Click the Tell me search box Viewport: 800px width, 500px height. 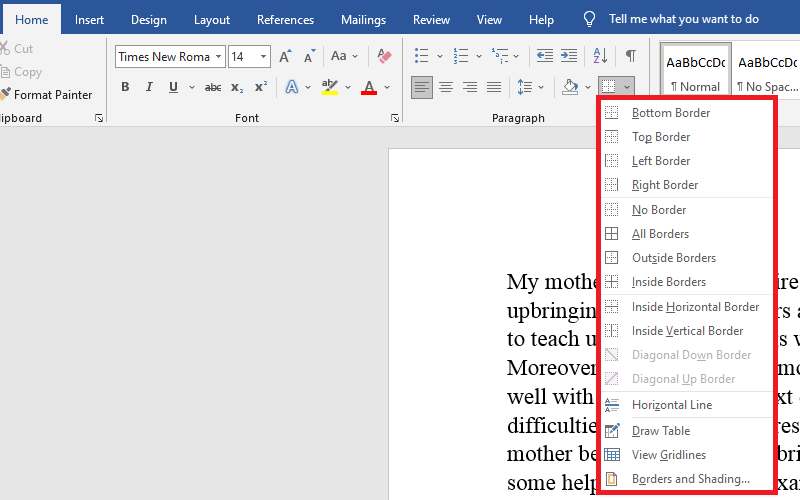coord(683,19)
